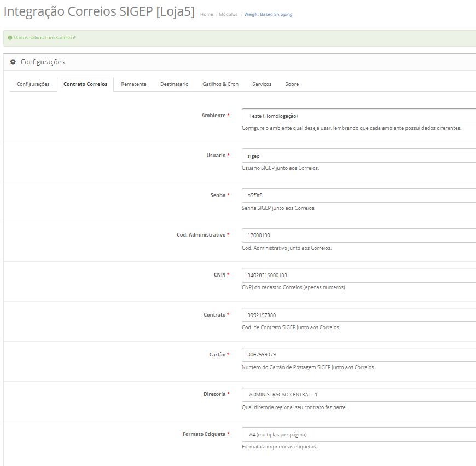Click the Cartão input field

[358, 355]
